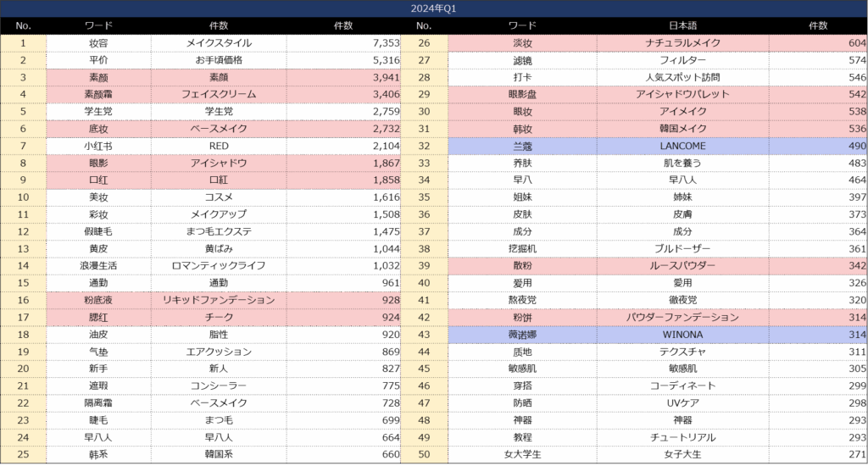The width and height of the screenshot is (868, 466).
Task: Click row number 1 cell
Action: pos(23,43)
